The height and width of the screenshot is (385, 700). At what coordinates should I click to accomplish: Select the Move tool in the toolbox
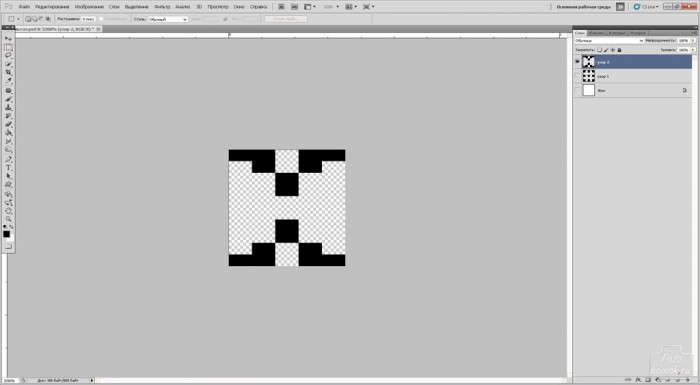click(8, 39)
